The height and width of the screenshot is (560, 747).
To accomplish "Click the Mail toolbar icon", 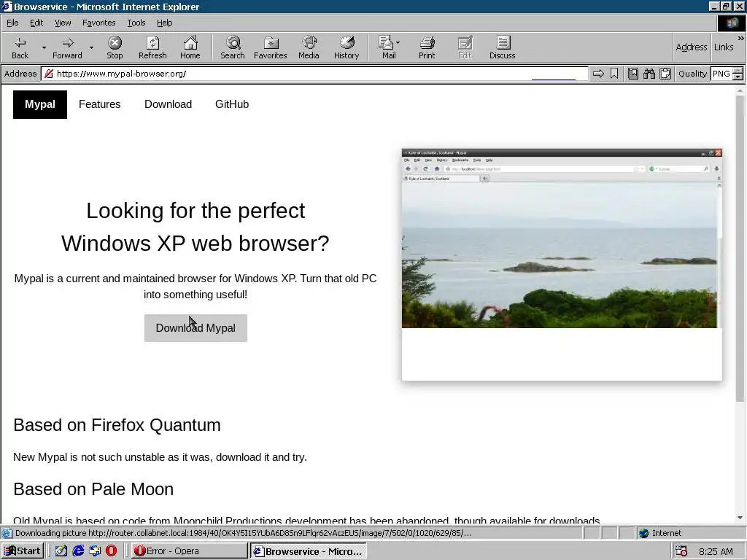I will point(387,47).
